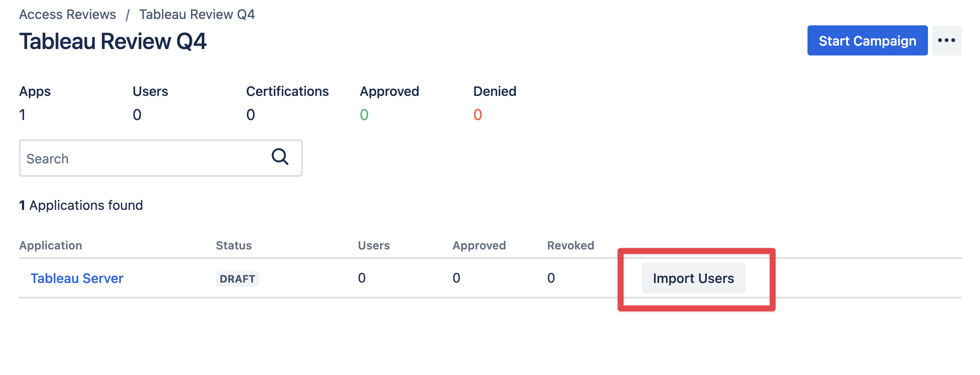Click the Tableau Review Q4 page heading
Image resolution: width=980 pixels, height=375 pixels.
point(113,41)
